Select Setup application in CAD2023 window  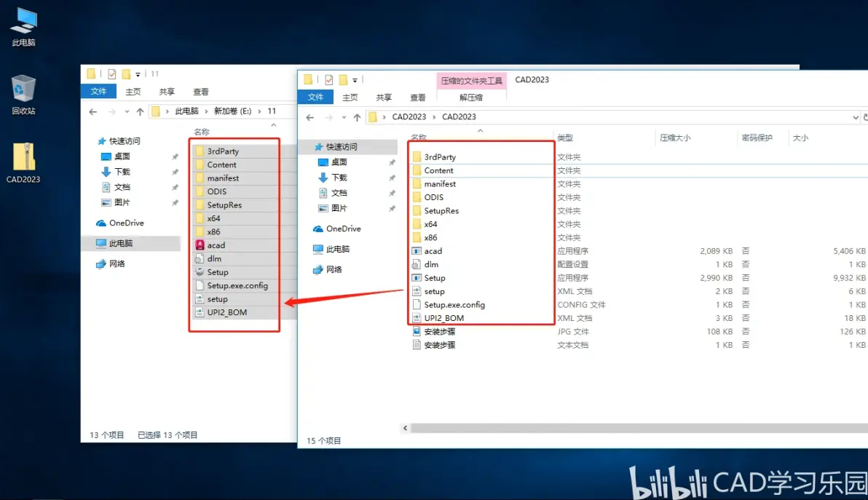[x=435, y=277]
